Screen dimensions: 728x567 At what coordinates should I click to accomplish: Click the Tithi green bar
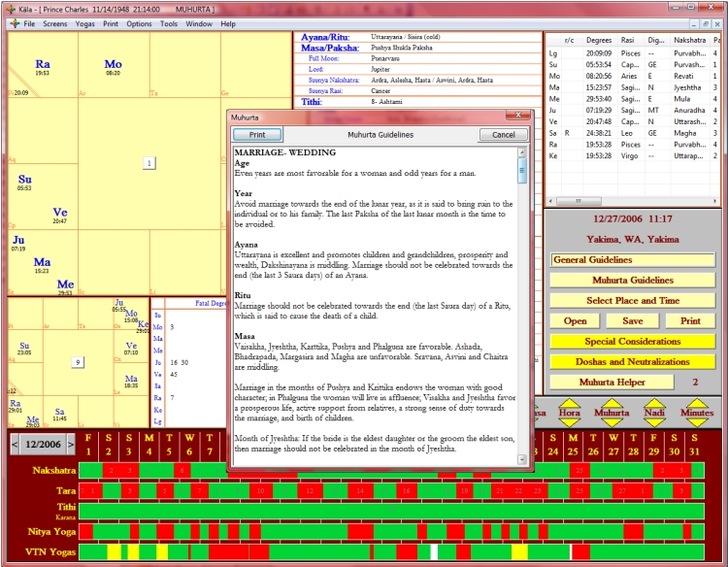[x=391, y=511]
